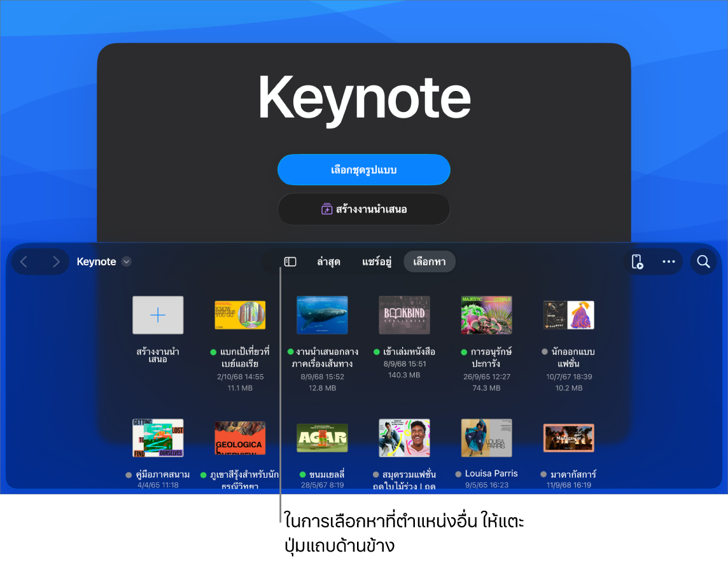The height and width of the screenshot is (577, 728).
Task: Open the AGAR jelly thumbnail
Action: (x=322, y=438)
